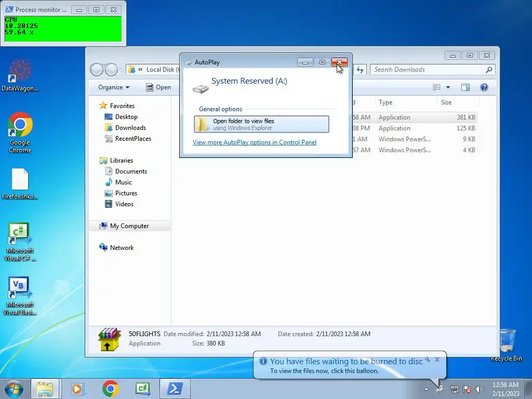Select the 381 KB Application file row
The height and width of the screenshot is (399, 532).
point(414,117)
